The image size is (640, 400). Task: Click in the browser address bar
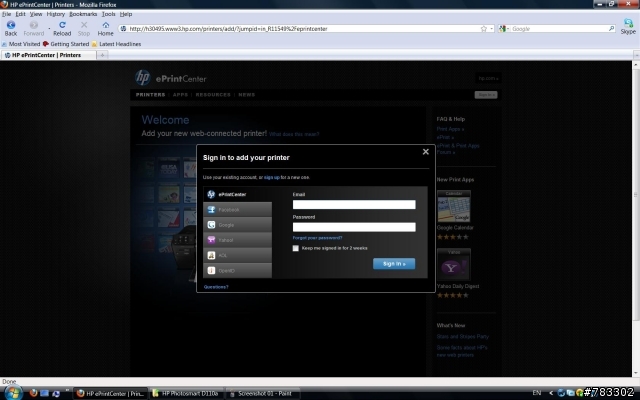pyautogui.click(x=302, y=29)
